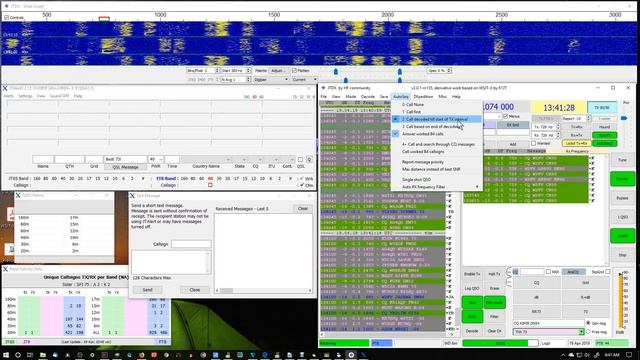The image size is (640, 360).
Task: Click the CQ message button
Action: (x=536, y=283)
